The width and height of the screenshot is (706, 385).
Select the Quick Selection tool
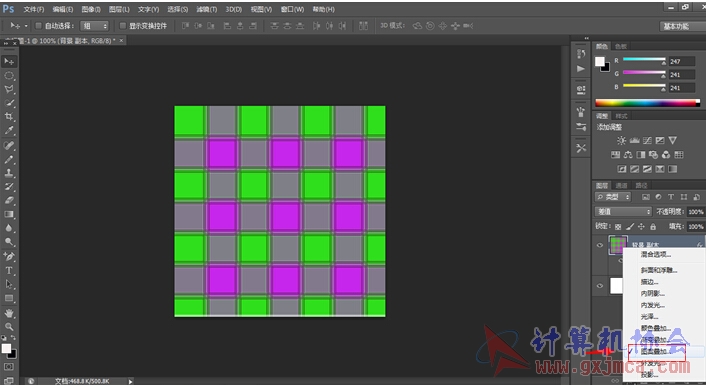(9, 103)
